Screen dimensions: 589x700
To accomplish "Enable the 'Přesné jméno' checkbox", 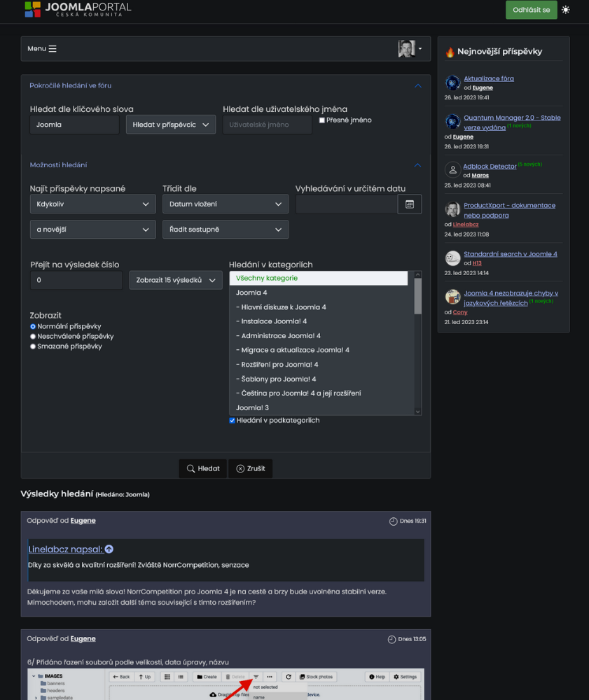I will click(x=321, y=120).
